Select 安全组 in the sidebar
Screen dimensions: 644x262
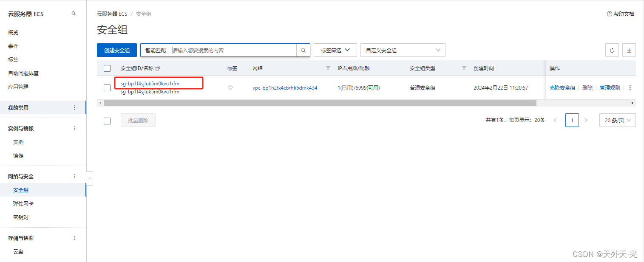(21, 190)
